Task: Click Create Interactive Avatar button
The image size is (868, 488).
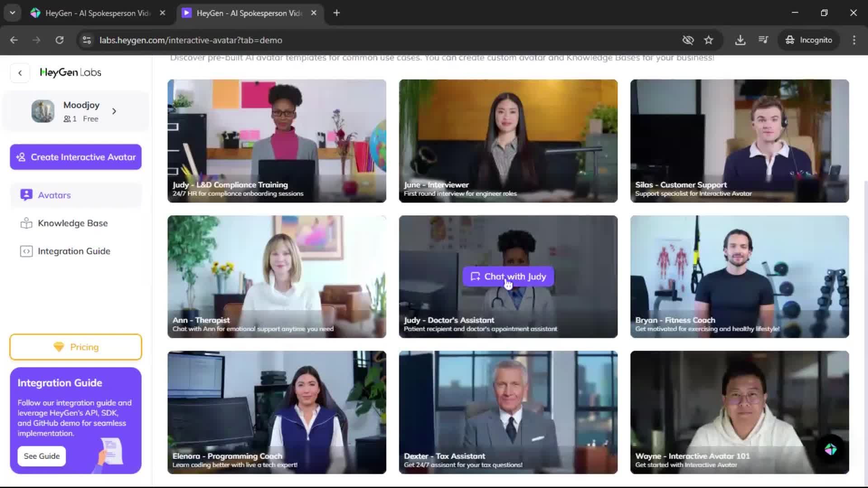Action: pyautogui.click(x=75, y=157)
